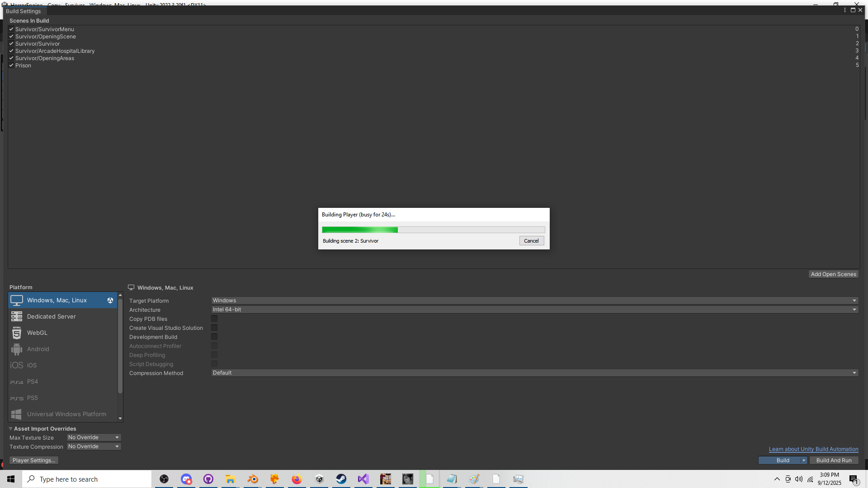Open the Build Settings kebab menu
Screen dimensions: 868x488
[x=844, y=10]
